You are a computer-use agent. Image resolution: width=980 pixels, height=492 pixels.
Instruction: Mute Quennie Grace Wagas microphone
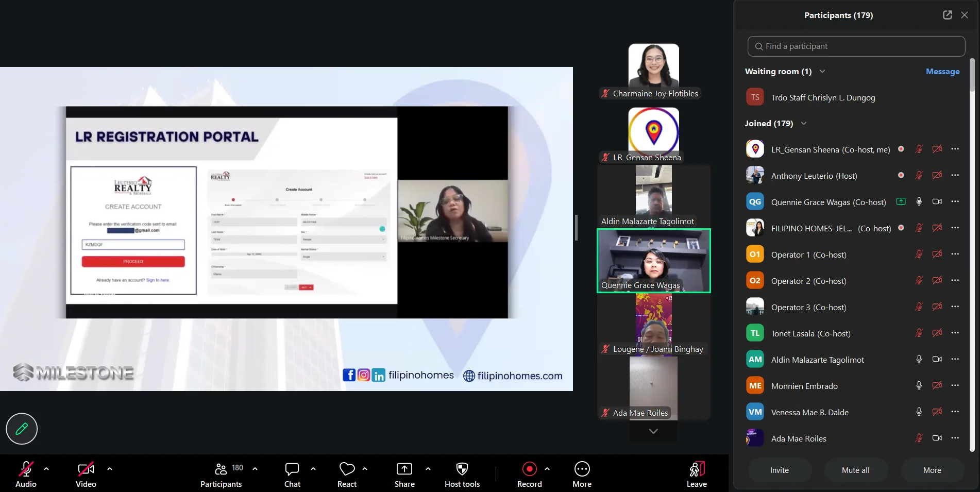(919, 201)
